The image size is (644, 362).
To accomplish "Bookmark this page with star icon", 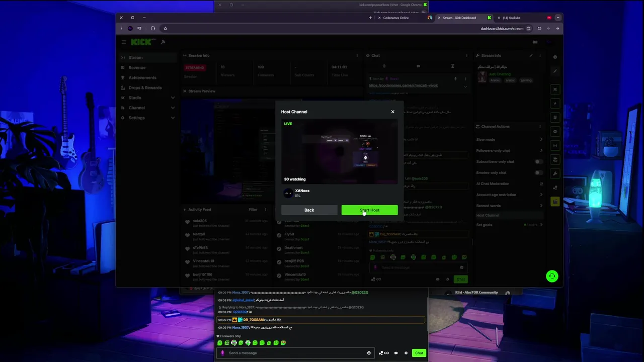I will coord(165,29).
